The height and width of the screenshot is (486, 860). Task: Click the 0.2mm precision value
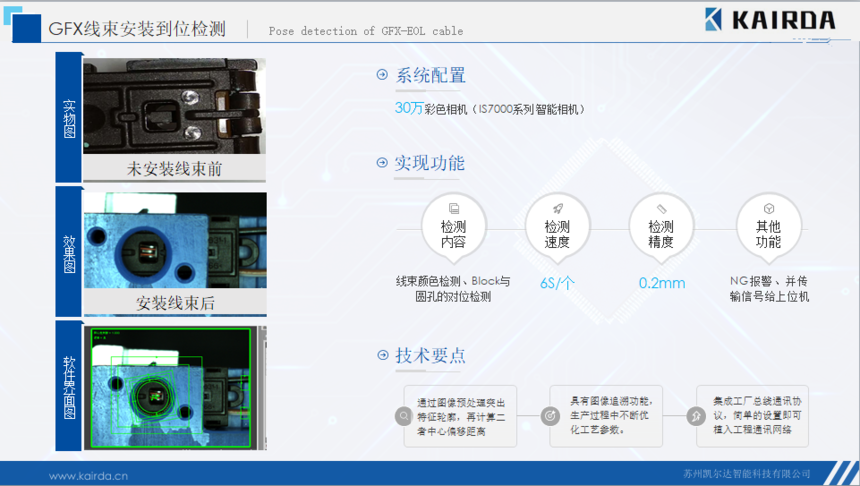[x=662, y=283]
